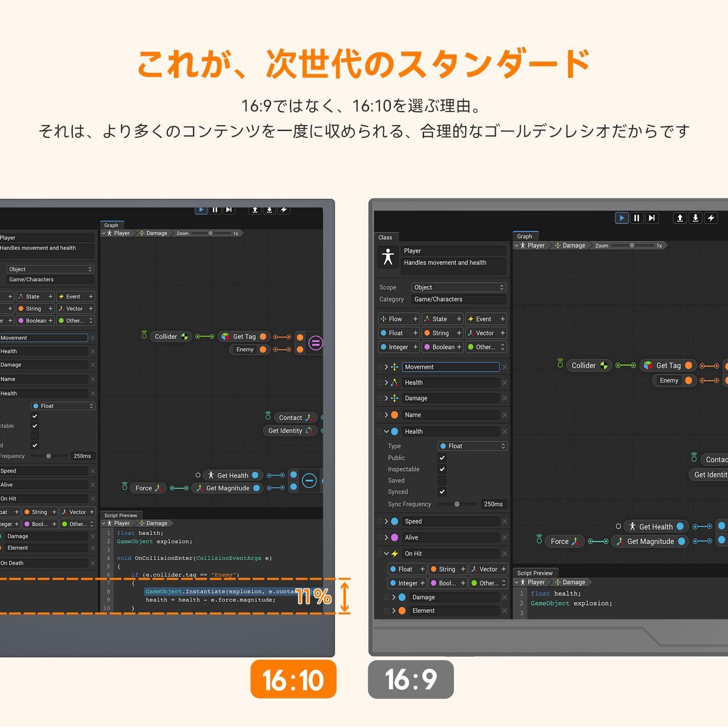Click the step-forward button on the 16:10 screen
The height and width of the screenshot is (728, 728).
tap(229, 209)
